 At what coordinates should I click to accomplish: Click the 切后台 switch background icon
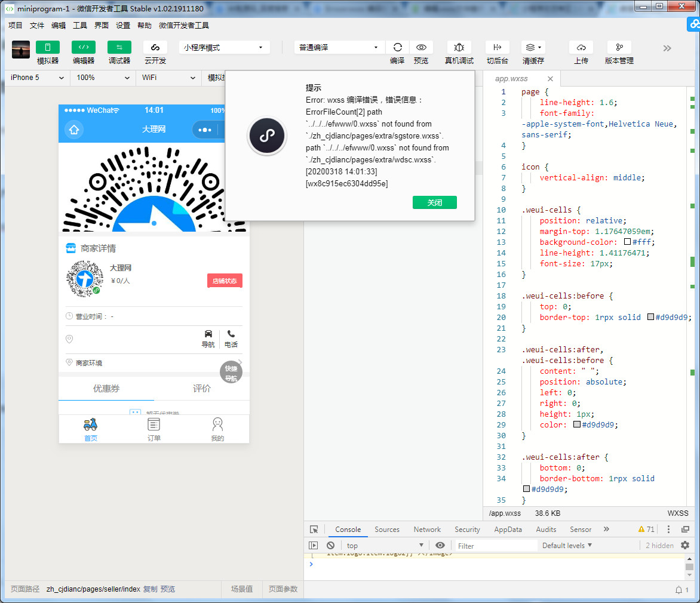pos(498,47)
